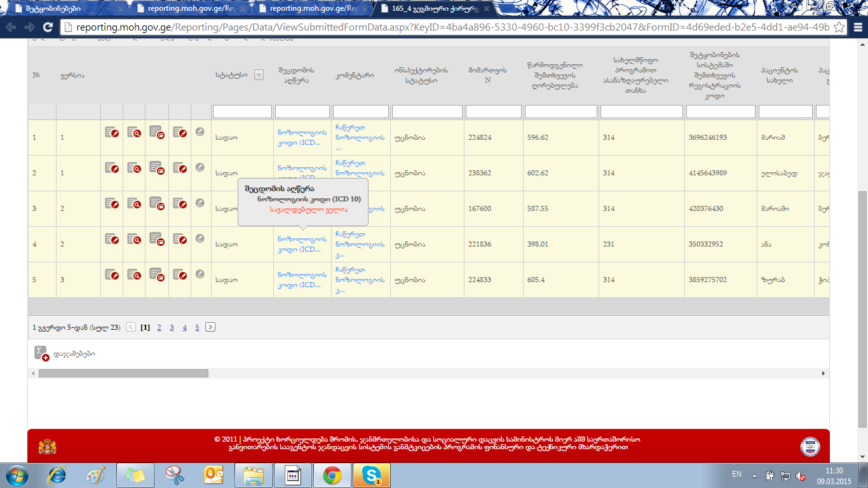Jump to page 5 of results
This screenshot has height=488, width=868.
[197, 327]
